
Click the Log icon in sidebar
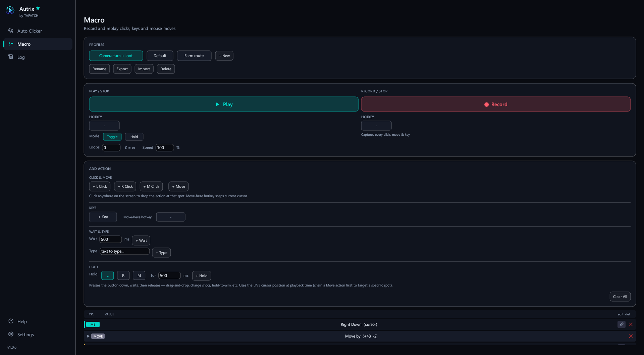(11, 57)
